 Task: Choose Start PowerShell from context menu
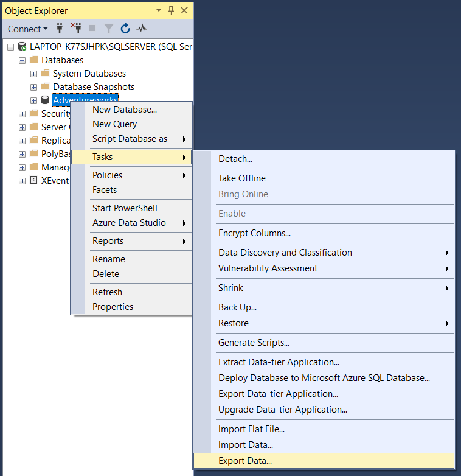pyautogui.click(x=131, y=208)
